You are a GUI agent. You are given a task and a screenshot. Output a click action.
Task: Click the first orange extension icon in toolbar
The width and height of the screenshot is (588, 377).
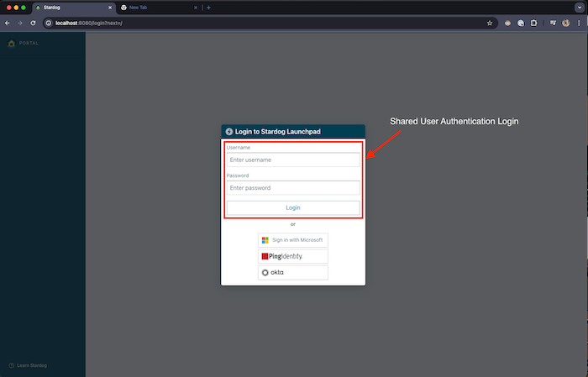tap(507, 24)
